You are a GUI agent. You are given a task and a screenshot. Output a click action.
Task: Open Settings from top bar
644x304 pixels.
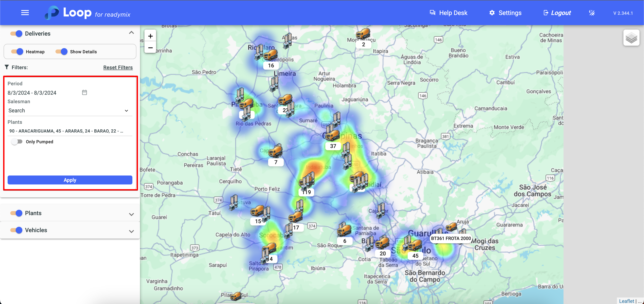(x=505, y=13)
